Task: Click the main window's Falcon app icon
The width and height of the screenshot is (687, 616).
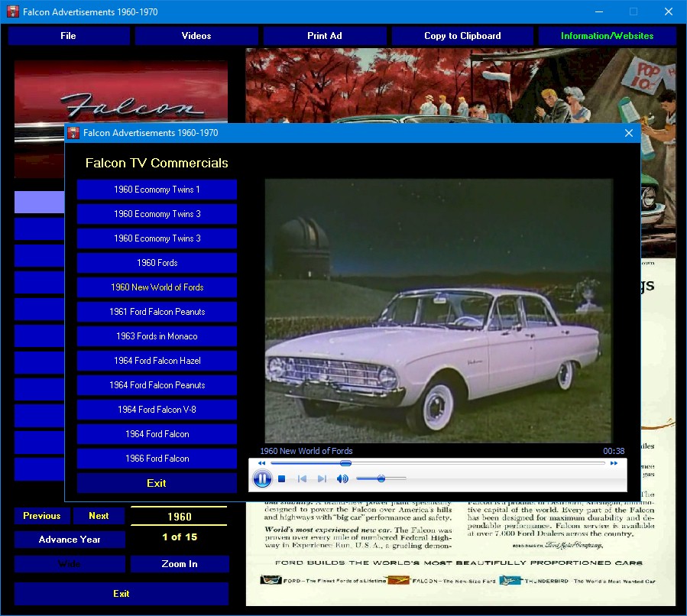Action: (13, 11)
